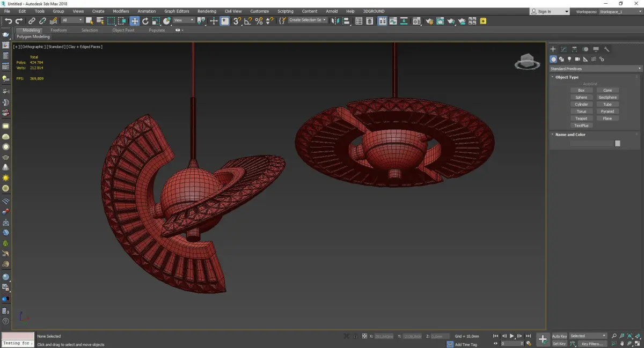644x348 pixels.
Task: Click the Undo arrow icon
Action: coord(8,21)
